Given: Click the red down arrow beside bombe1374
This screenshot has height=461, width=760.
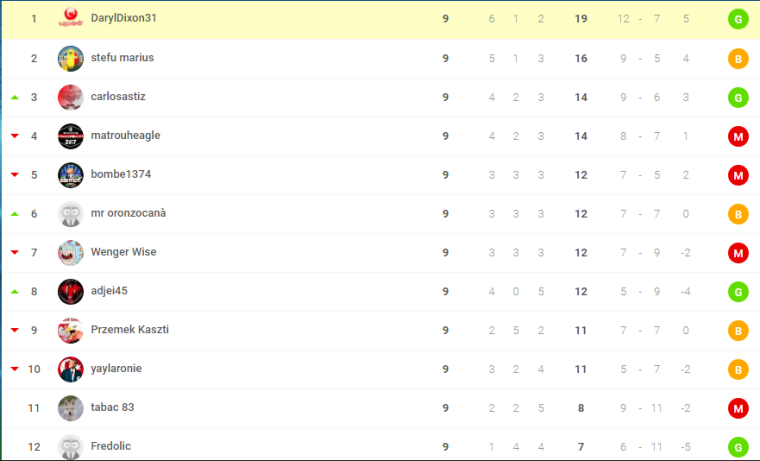Looking at the screenshot, I should click(15, 175).
